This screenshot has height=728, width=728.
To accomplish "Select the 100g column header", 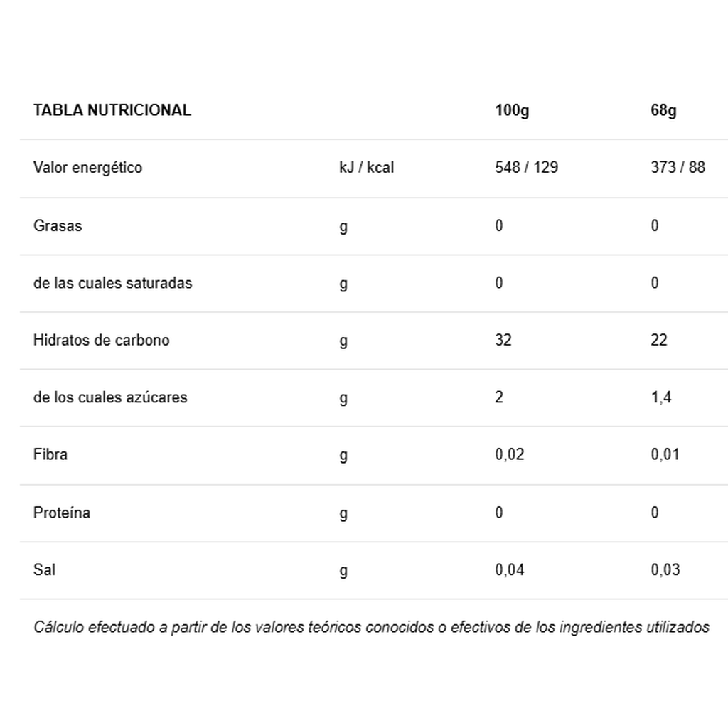I will point(512,110).
